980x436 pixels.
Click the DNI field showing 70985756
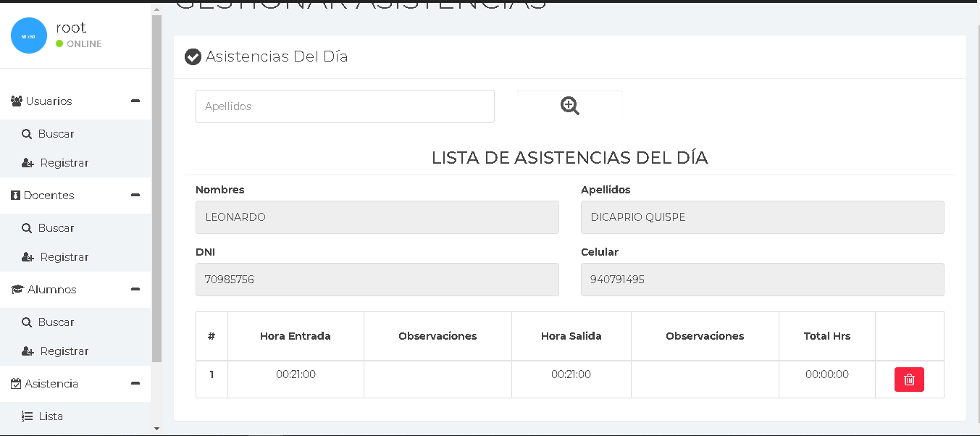(377, 280)
